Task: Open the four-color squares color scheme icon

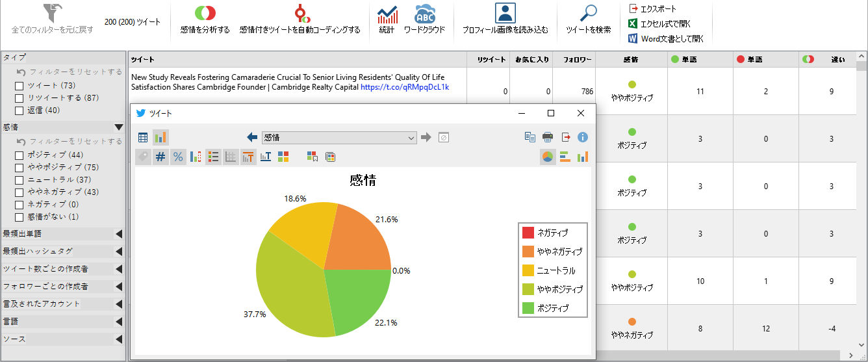Action: pos(283,157)
